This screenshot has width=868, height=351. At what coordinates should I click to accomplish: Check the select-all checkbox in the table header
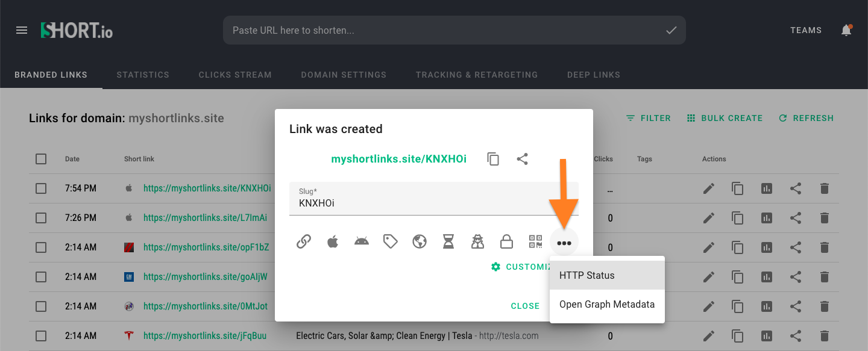tap(41, 158)
